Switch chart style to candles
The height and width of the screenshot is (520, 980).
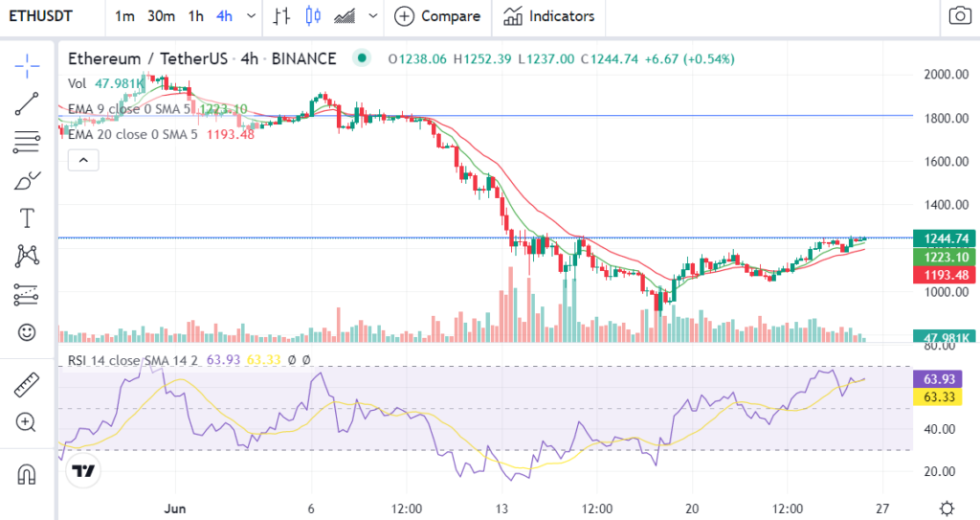pyautogui.click(x=312, y=16)
